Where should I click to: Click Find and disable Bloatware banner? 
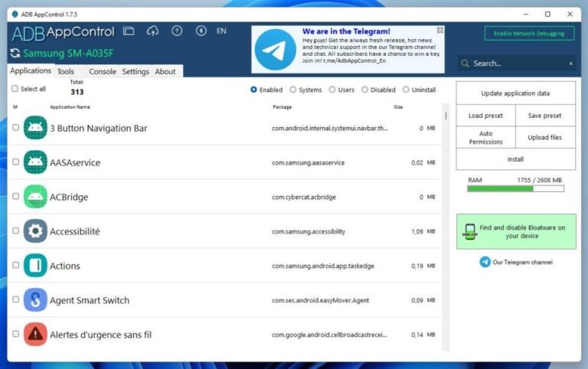click(x=516, y=232)
